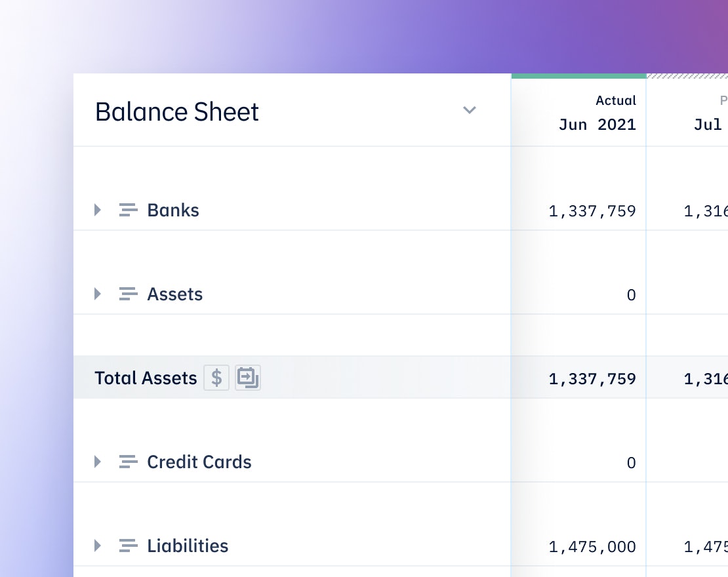Select the Banks row label

pos(173,210)
